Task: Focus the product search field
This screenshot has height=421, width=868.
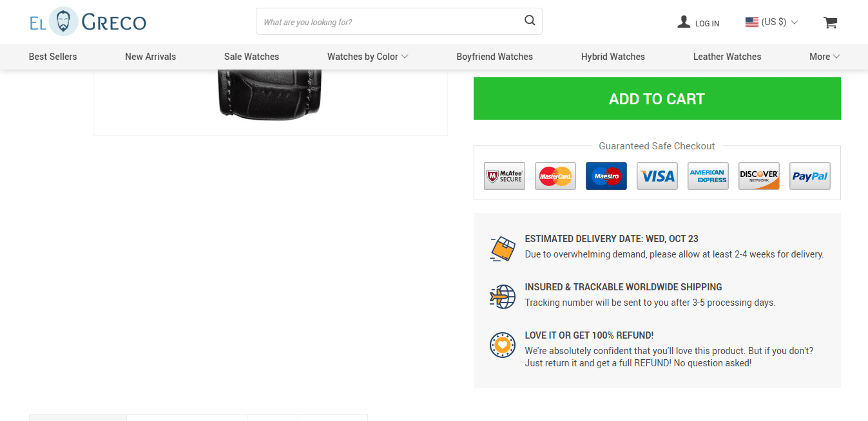Action: click(390, 22)
